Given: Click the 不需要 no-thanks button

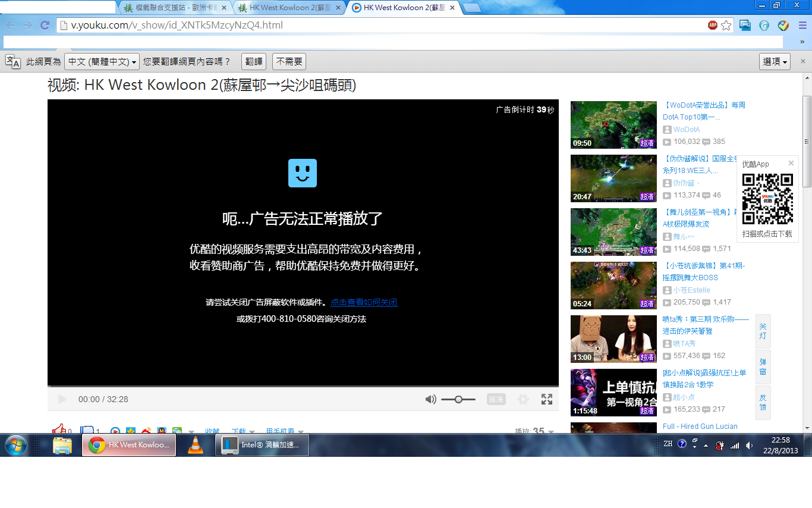Looking at the screenshot, I should pyautogui.click(x=289, y=61).
